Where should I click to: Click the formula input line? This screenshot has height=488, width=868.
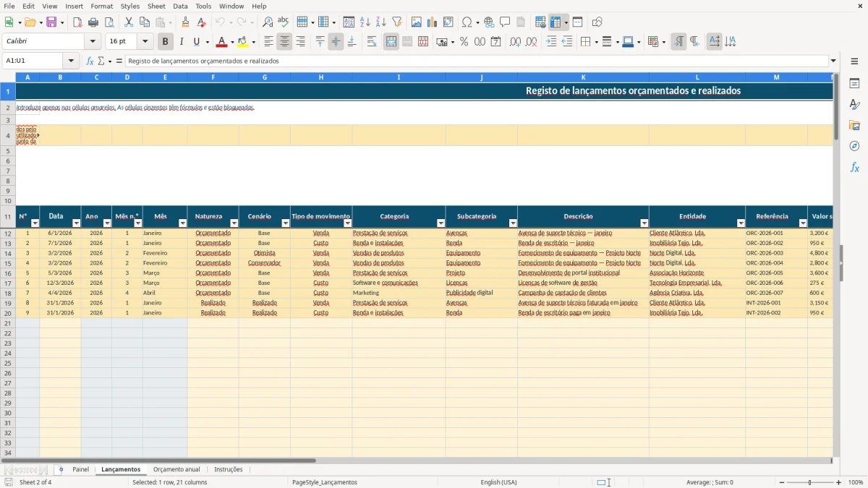pos(477,61)
